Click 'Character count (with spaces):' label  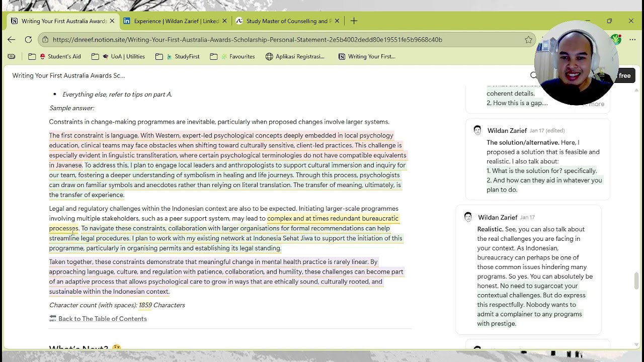[93, 305]
